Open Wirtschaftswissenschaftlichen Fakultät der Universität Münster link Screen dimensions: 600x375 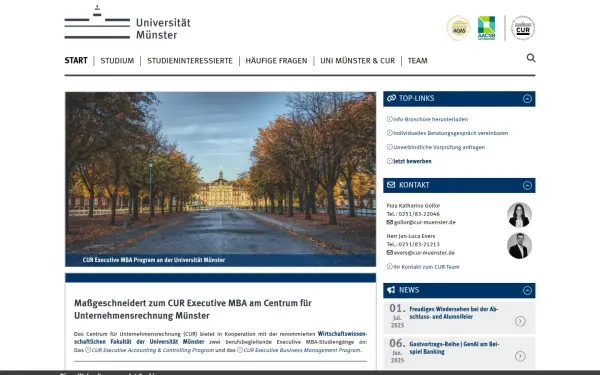click(x=220, y=338)
